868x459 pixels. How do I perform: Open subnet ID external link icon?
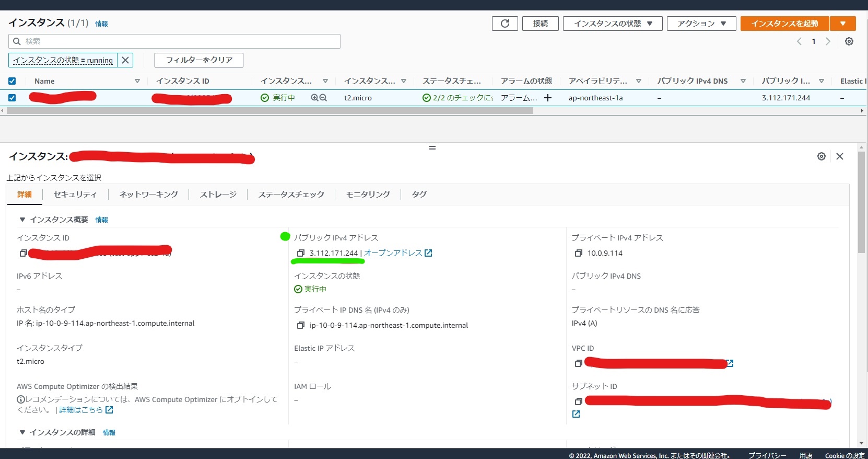[x=576, y=414]
